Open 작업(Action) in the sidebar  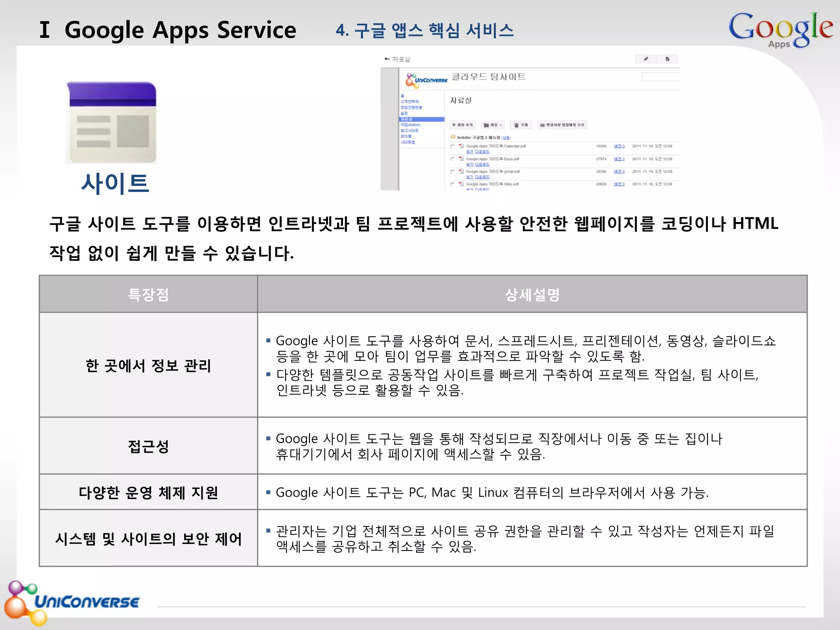click(x=411, y=125)
